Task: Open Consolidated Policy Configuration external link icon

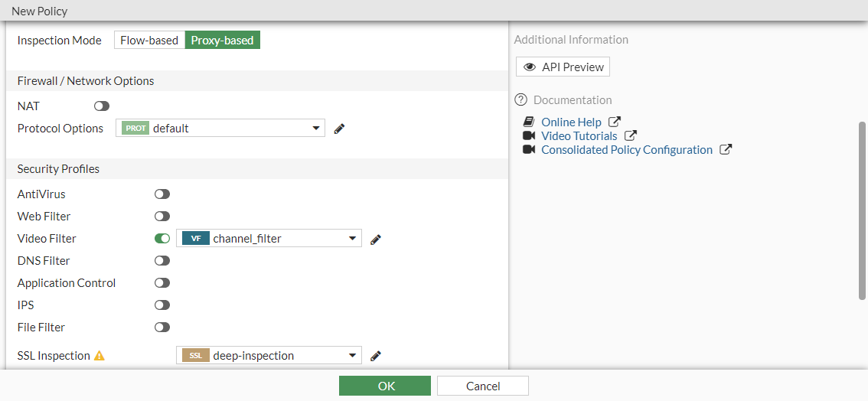Action: coord(726,149)
